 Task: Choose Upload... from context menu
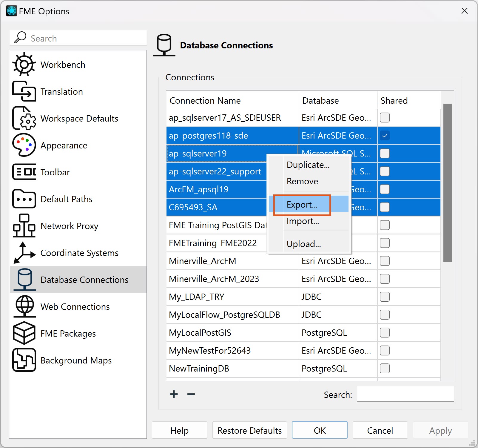tap(309, 244)
